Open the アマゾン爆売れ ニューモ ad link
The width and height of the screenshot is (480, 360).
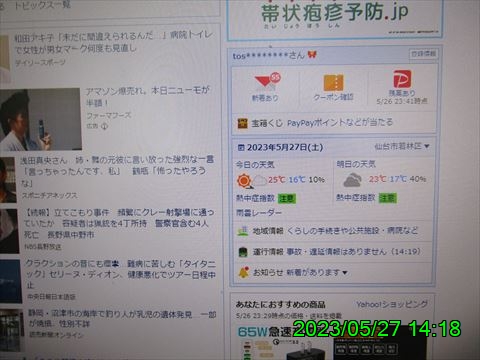(147, 96)
